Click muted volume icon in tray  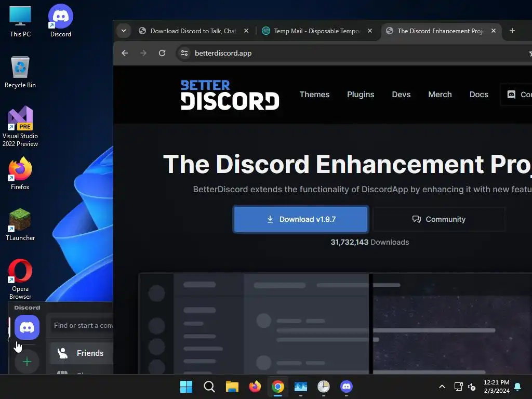tap(472, 387)
